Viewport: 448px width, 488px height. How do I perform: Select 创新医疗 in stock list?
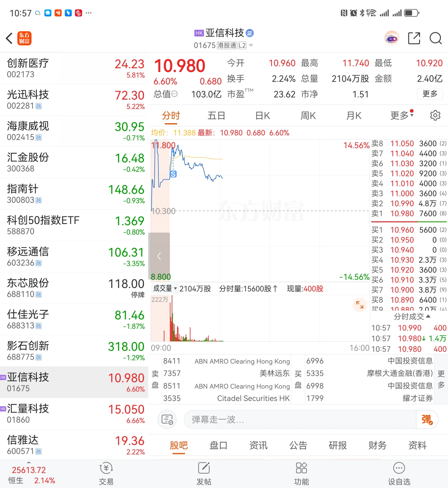point(74,68)
